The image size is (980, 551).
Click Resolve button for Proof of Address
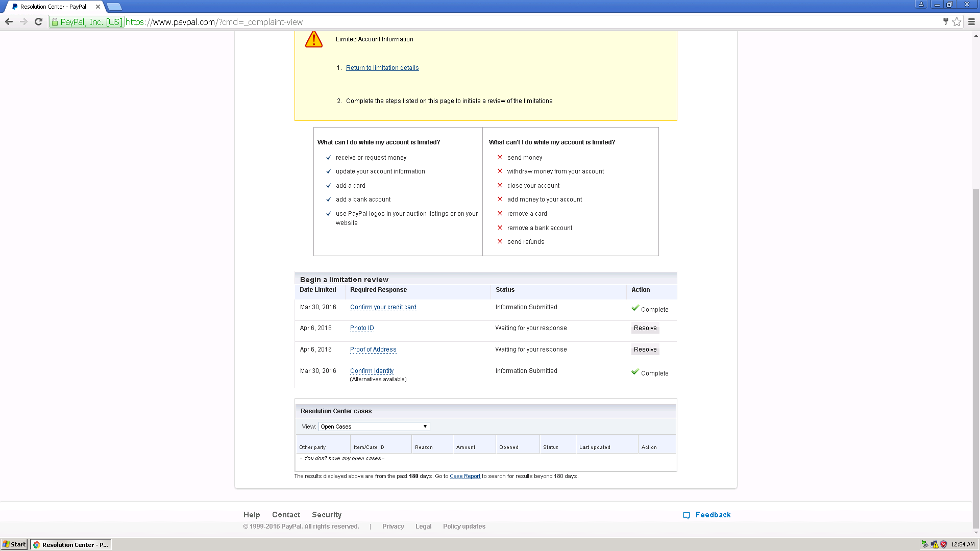645,349
